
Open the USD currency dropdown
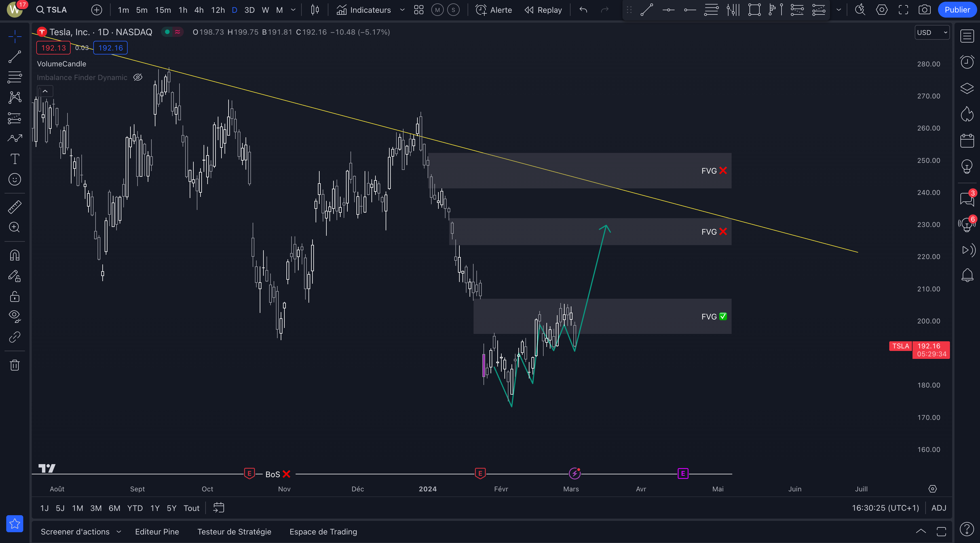tap(932, 32)
